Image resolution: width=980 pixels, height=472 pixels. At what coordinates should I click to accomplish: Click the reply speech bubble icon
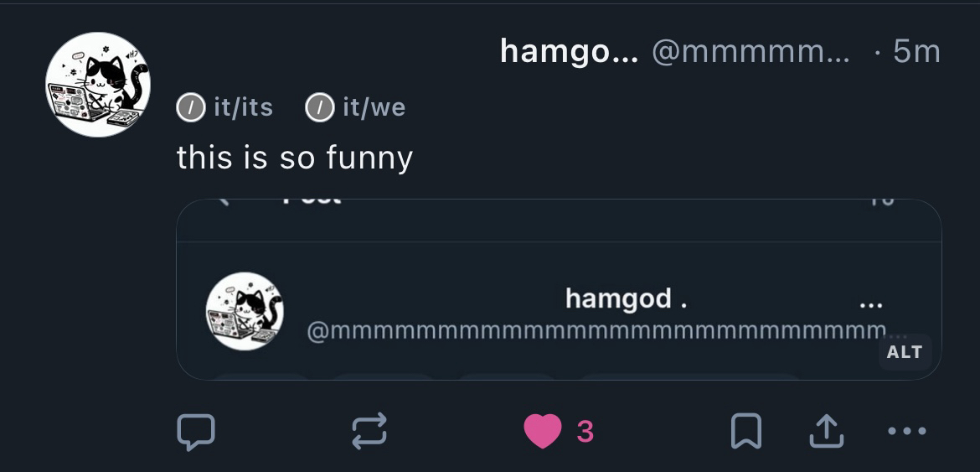tap(196, 432)
